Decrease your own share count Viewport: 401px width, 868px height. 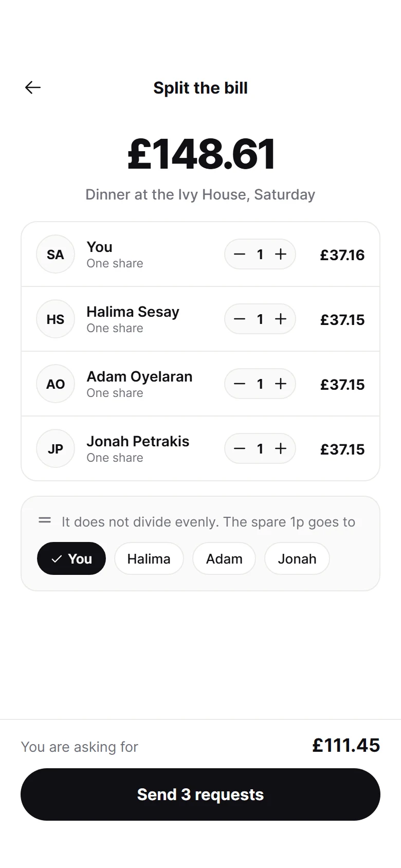click(240, 254)
